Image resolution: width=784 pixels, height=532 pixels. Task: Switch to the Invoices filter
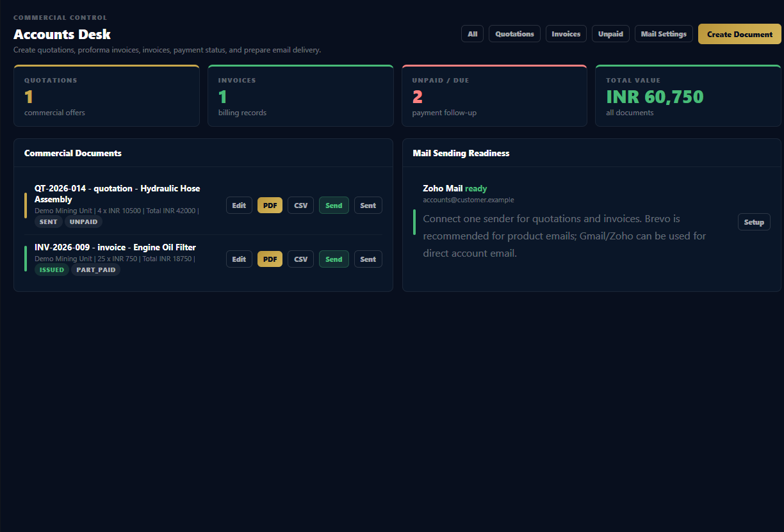click(x=566, y=34)
